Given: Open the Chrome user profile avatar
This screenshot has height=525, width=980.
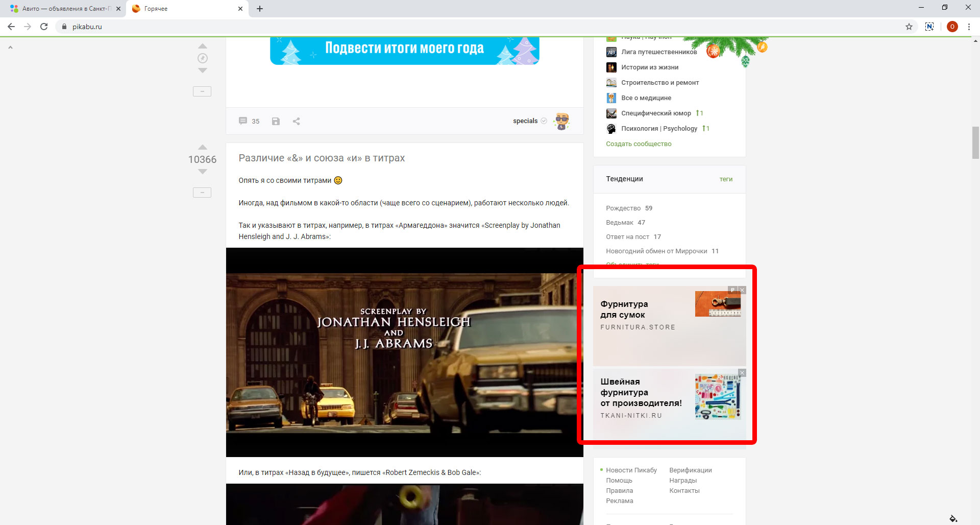Looking at the screenshot, I should pyautogui.click(x=952, y=27).
